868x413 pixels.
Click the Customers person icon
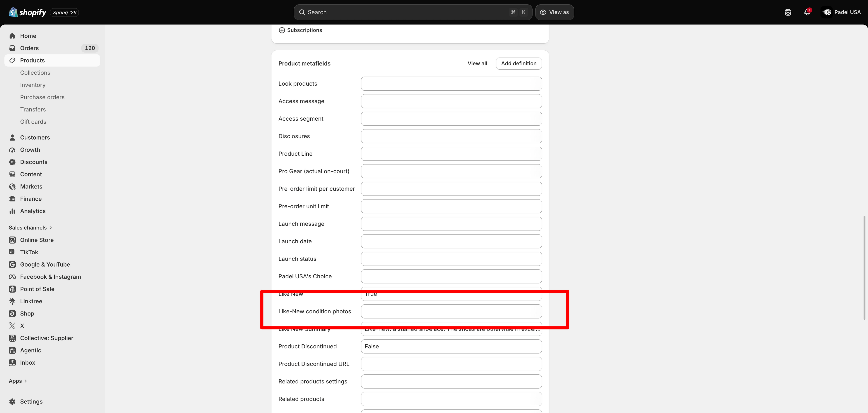[x=12, y=137]
